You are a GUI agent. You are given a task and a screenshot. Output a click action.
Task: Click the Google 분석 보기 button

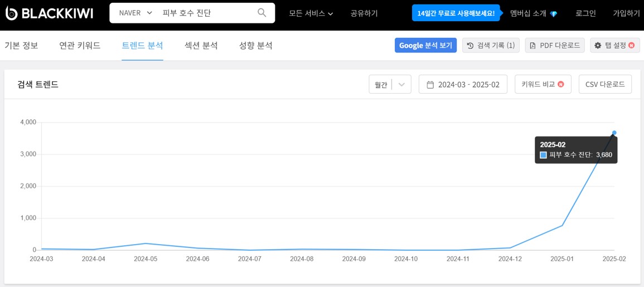pyautogui.click(x=425, y=46)
